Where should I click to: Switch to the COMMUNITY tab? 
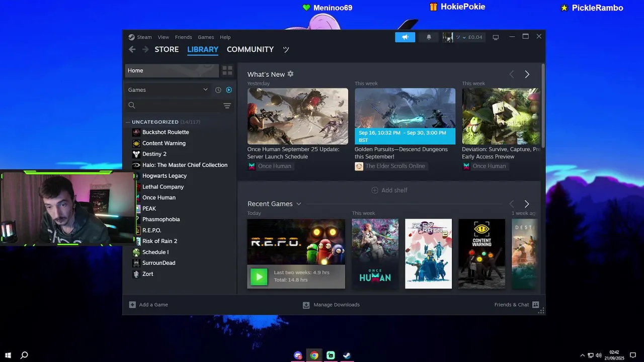pyautogui.click(x=250, y=49)
